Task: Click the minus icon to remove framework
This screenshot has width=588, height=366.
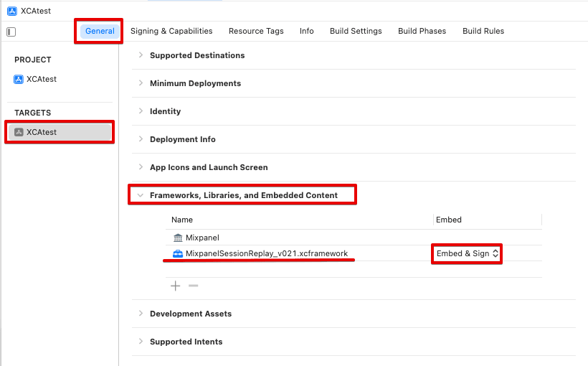Action: (x=193, y=286)
